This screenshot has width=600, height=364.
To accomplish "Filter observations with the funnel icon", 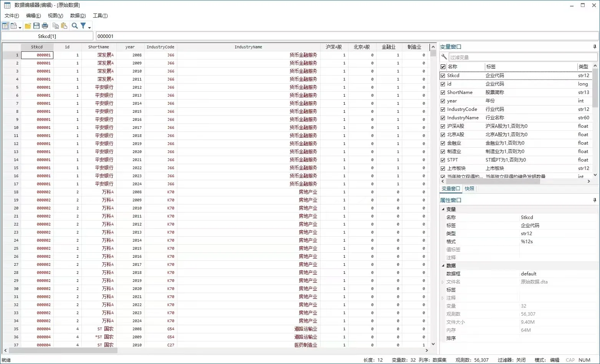I will 83,26.
